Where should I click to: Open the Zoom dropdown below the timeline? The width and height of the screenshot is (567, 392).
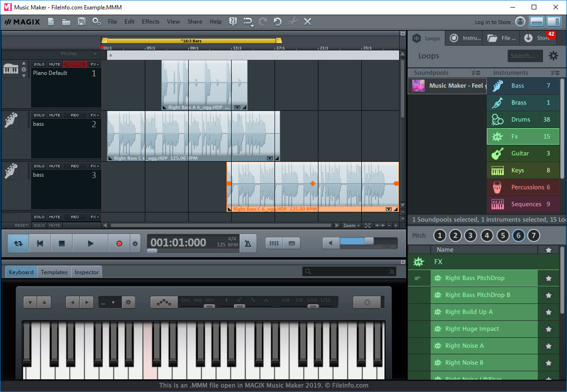coord(352,226)
